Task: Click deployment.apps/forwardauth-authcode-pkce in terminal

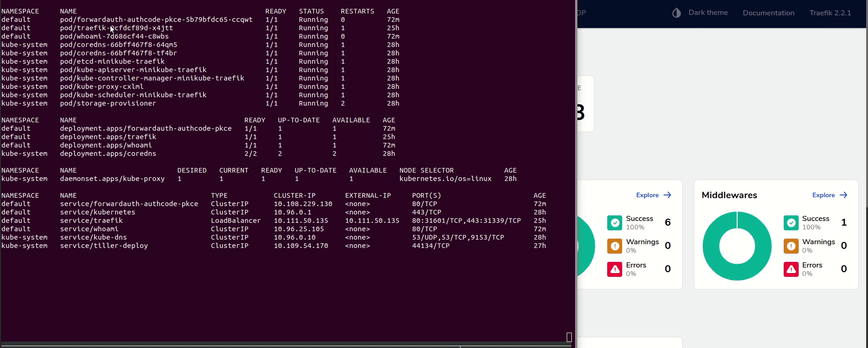Action: coord(146,128)
